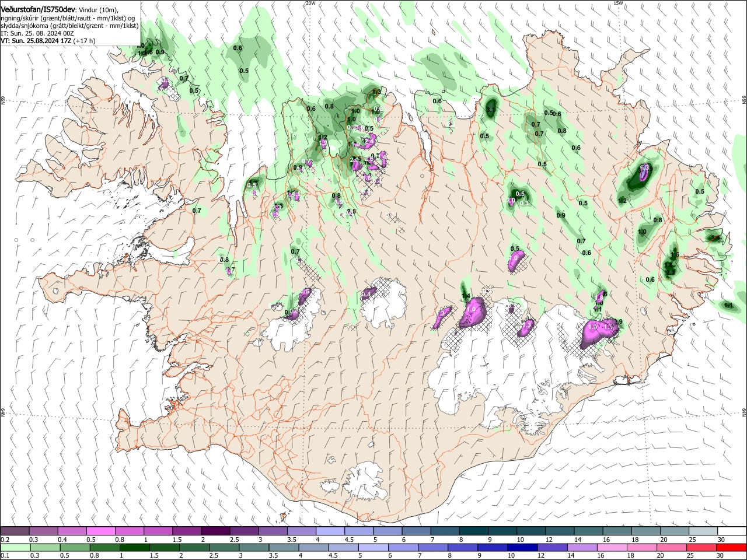Select the dark teal 8 snow legend swatch
Image resolution: width=747 pixels, height=560 pixels.
point(473,531)
